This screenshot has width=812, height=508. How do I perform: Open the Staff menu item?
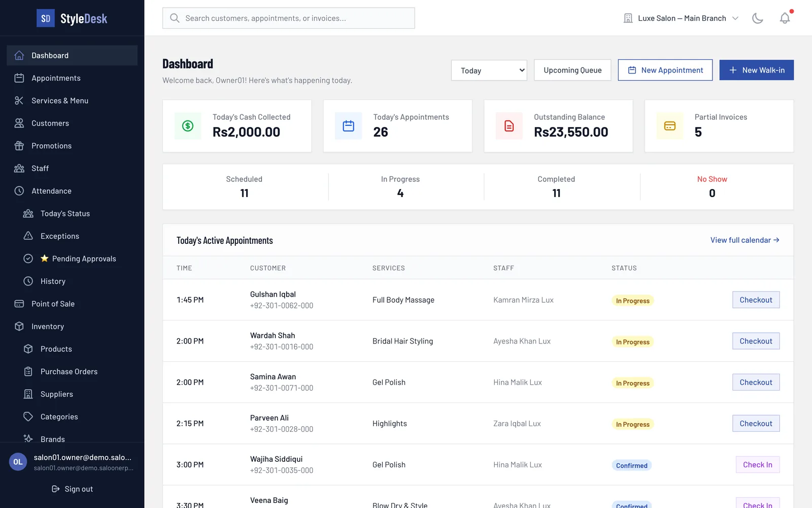[72, 169]
